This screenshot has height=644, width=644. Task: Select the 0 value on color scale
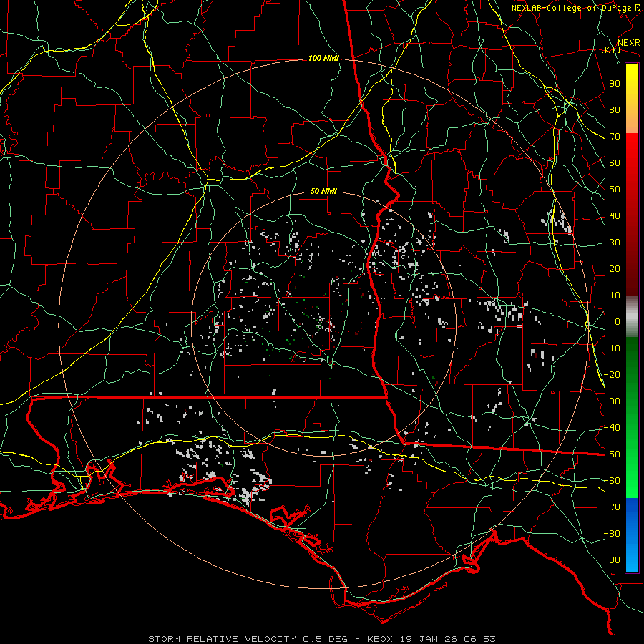click(618, 322)
